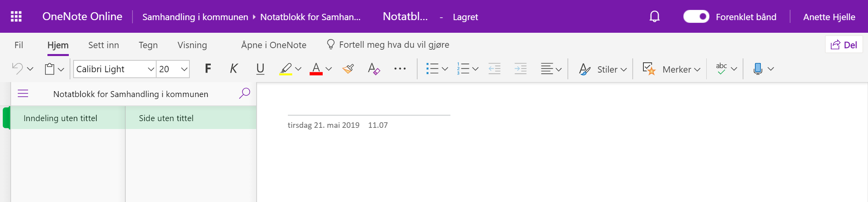Apply yellow highlight pen color
This screenshot has width=868, height=202.
point(286,69)
